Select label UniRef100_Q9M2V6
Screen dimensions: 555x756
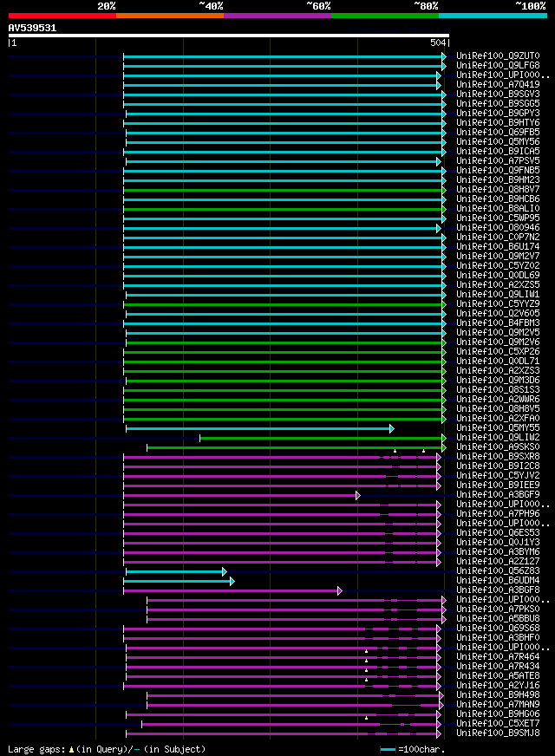click(498, 342)
